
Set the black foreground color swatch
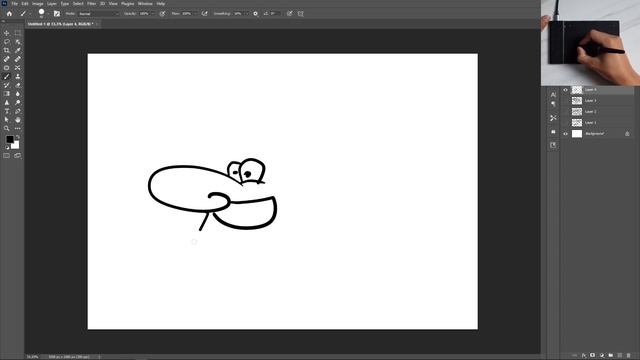(x=9, y=140)
